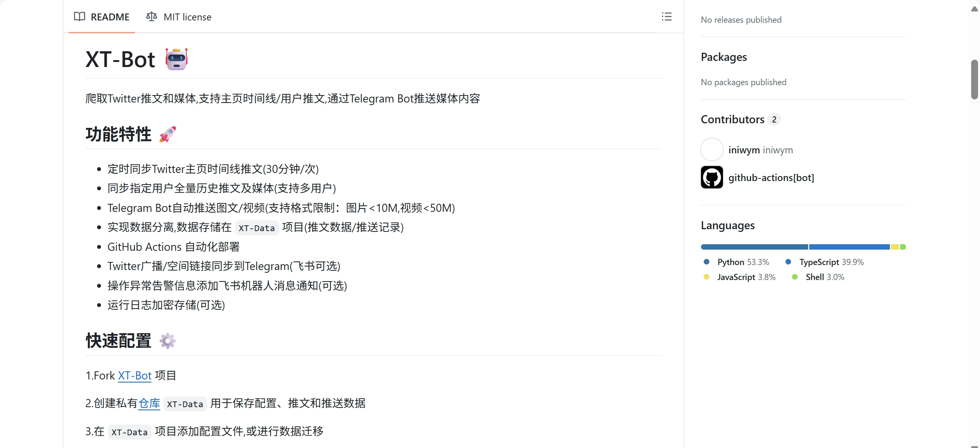
Task: Click 'No packages published' text
Action: (743, 82)
